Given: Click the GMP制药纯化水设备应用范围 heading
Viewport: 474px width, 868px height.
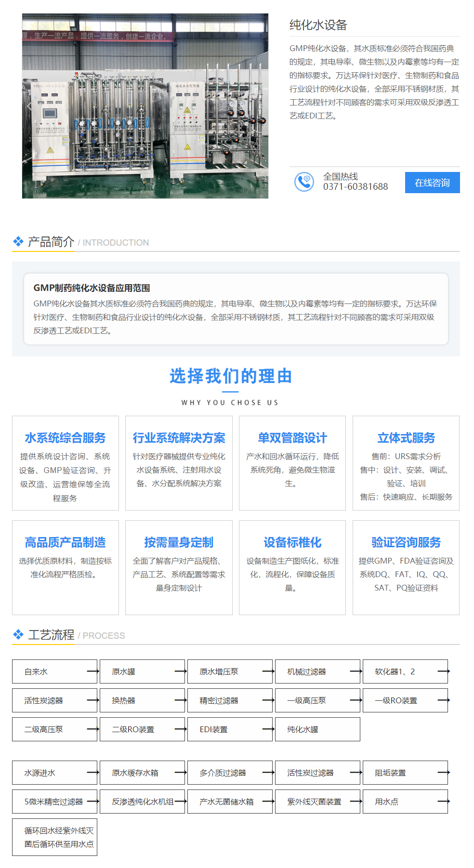Looking at the screenshot, I should [92, 288].
